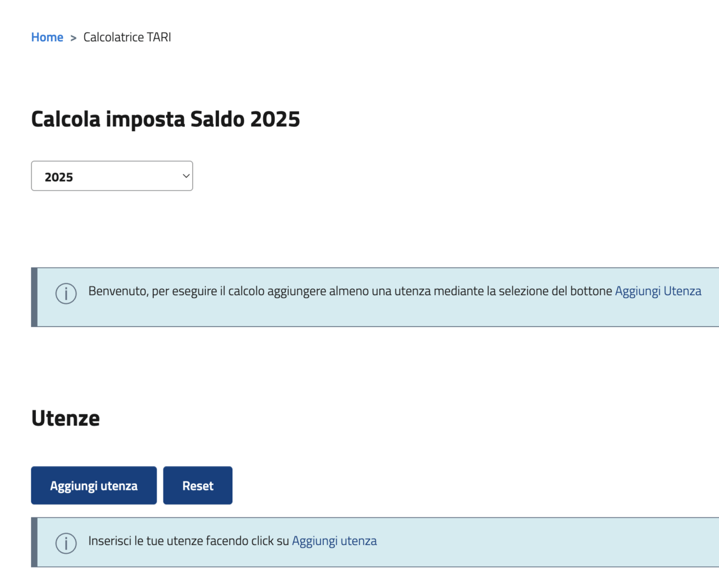Image resolution: width=719 pixels, height=588 pixels.
Task: Click the grey left border of the lower banner
Action: (34, 542)
